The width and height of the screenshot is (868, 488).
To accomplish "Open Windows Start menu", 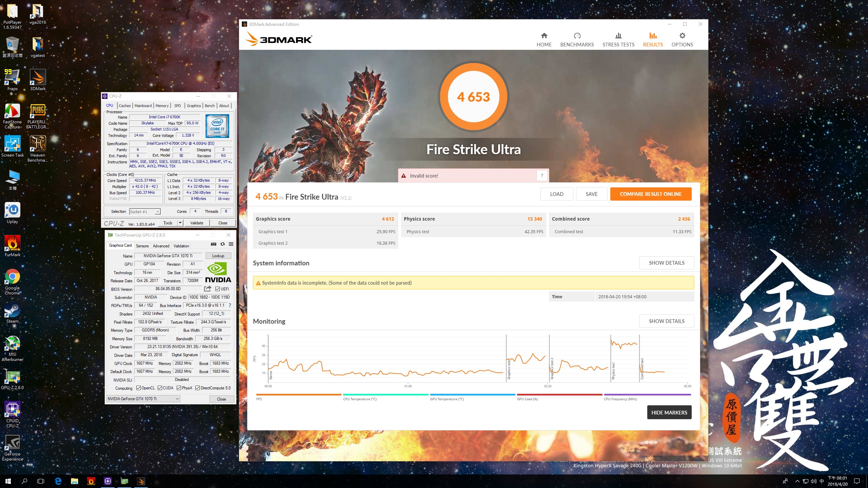I will 8,481.
